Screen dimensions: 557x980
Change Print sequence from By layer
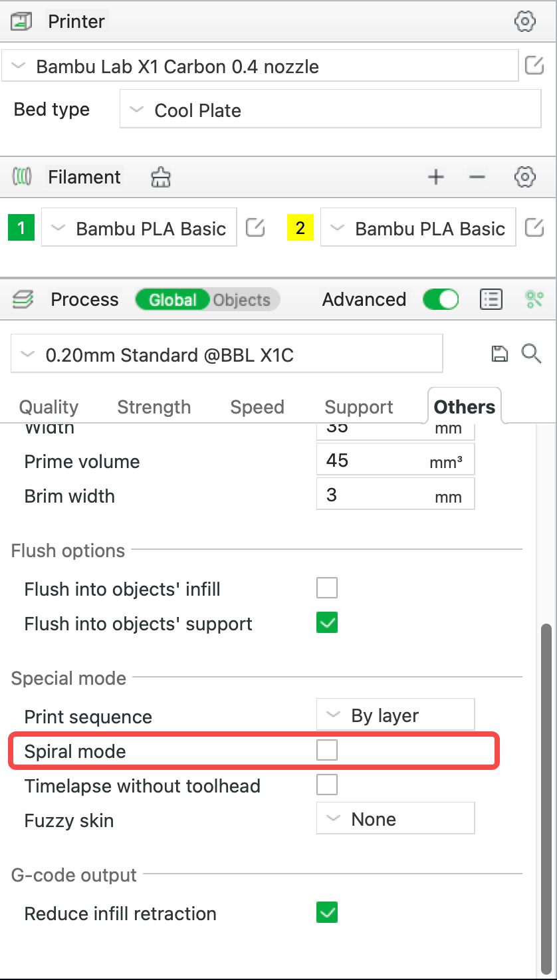[395, 715]
